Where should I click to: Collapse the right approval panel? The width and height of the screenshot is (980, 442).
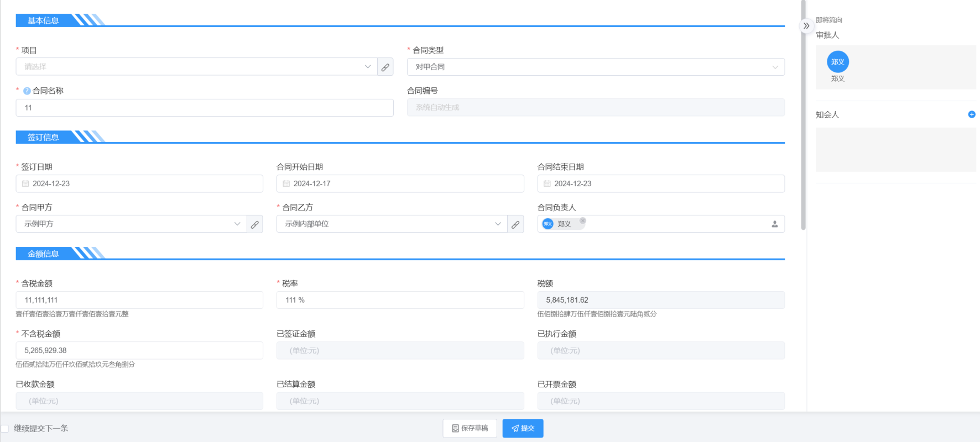[x=806, y=26]
